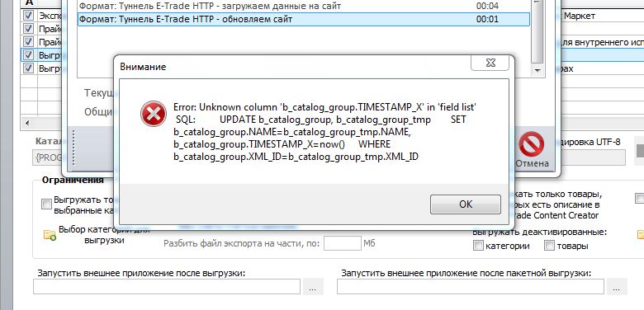Click the split export size Мб field
This screenshot has height=310, width=644.
342,243
